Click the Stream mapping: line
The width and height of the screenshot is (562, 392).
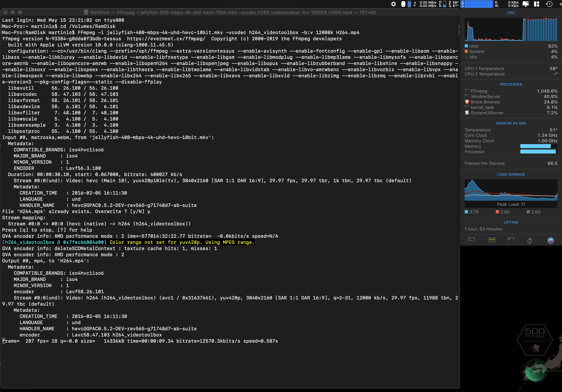coord(24,218)
